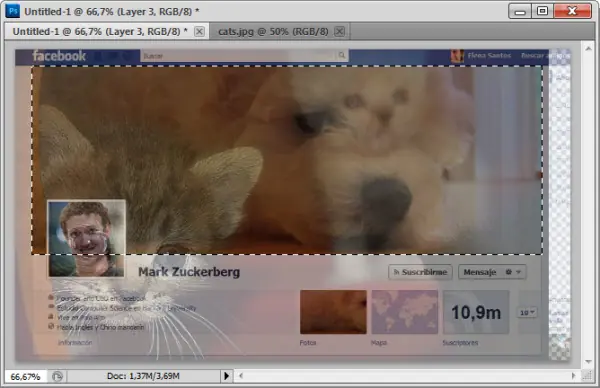Click the 10,9m Suscriptores tile
Screen dimensions: 600x388
pos(476,312)
